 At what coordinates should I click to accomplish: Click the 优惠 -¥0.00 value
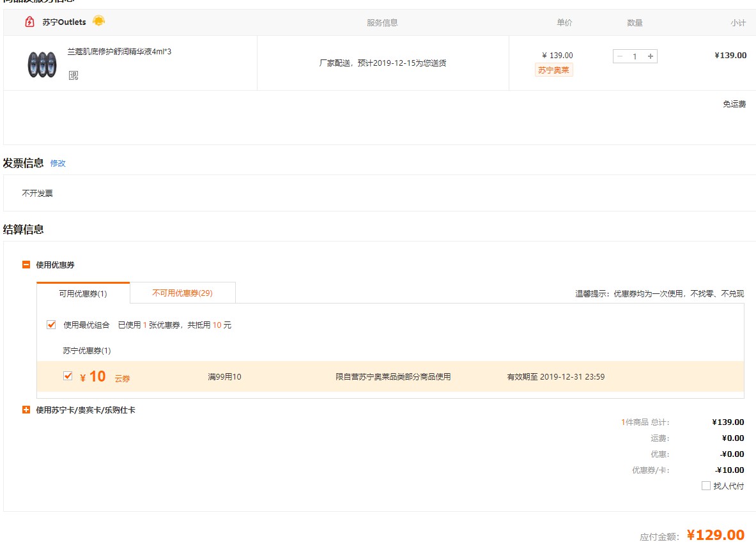732,454
